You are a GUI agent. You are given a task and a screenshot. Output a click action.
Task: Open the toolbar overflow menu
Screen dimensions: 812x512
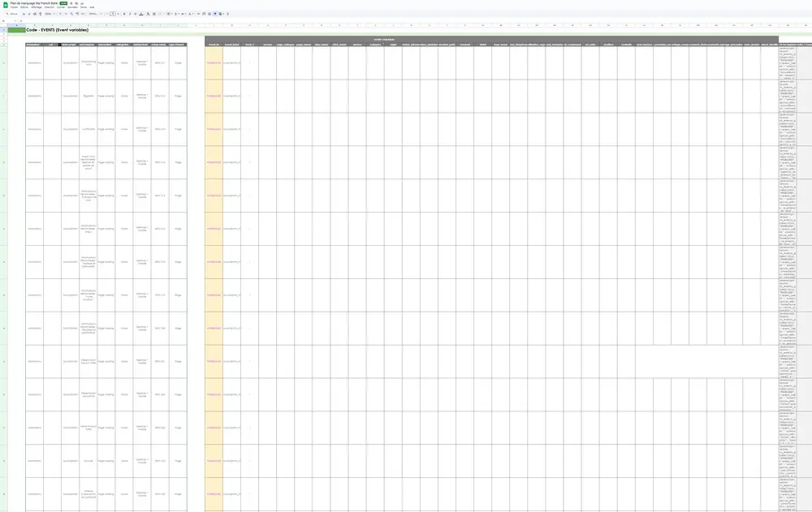pos(228,14)
